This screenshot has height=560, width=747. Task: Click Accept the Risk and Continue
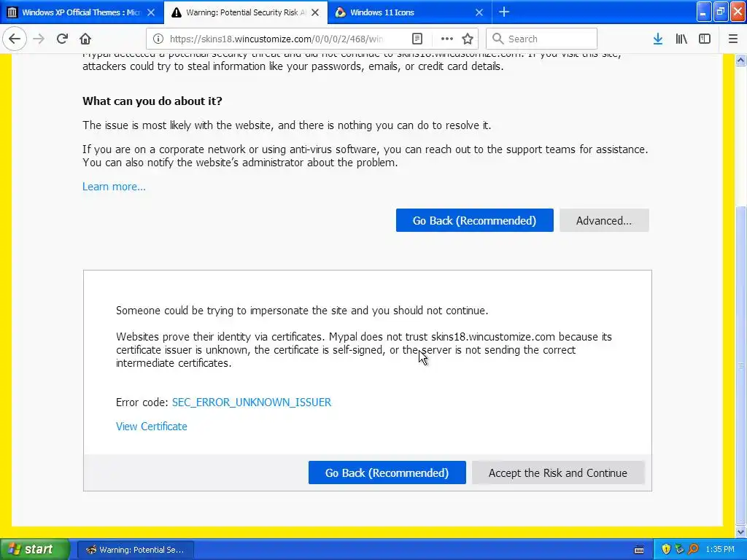pyautogui.click(x=558, y=472)
